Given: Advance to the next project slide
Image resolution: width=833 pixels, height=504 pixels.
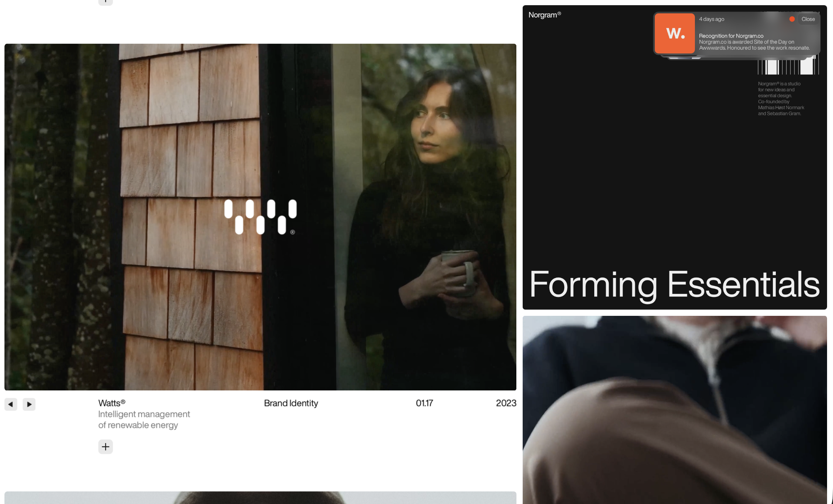Looking at the screenshot, I should tap(29, 404).
